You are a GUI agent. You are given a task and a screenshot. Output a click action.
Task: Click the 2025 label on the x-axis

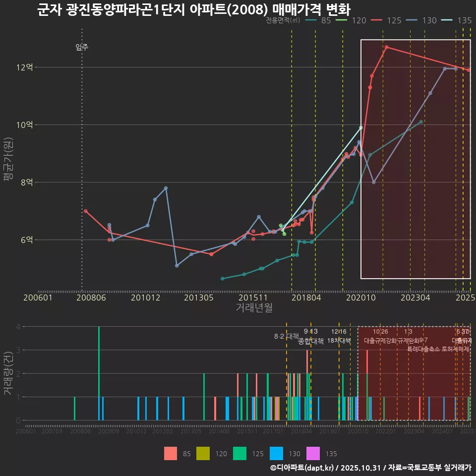(465, 297)
